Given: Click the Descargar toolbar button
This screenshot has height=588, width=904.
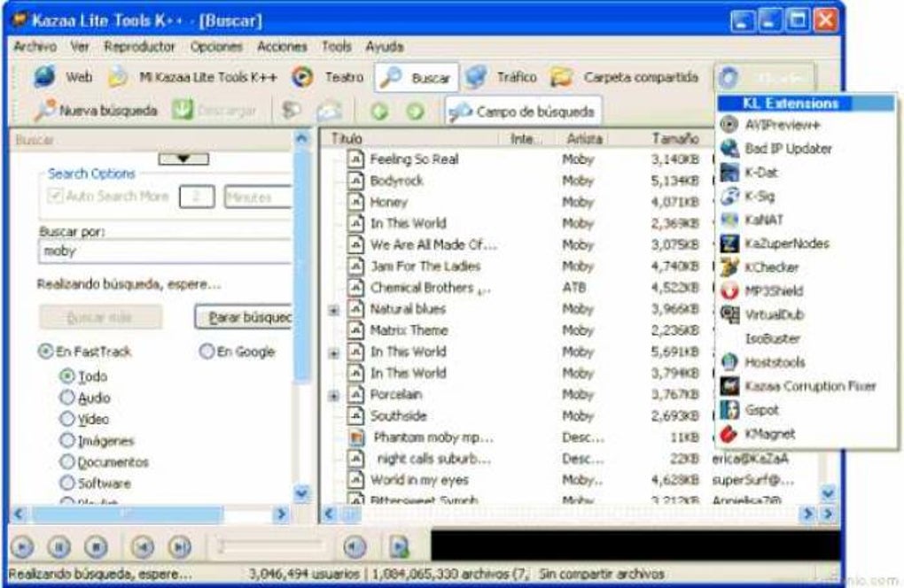Looking at the screenshot, I should tap(214, 110).
